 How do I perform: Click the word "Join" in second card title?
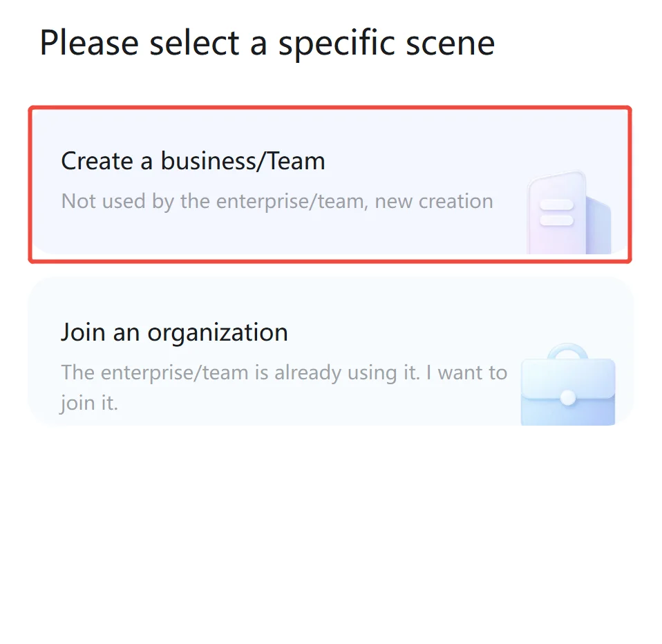click(x=83, y=332)
